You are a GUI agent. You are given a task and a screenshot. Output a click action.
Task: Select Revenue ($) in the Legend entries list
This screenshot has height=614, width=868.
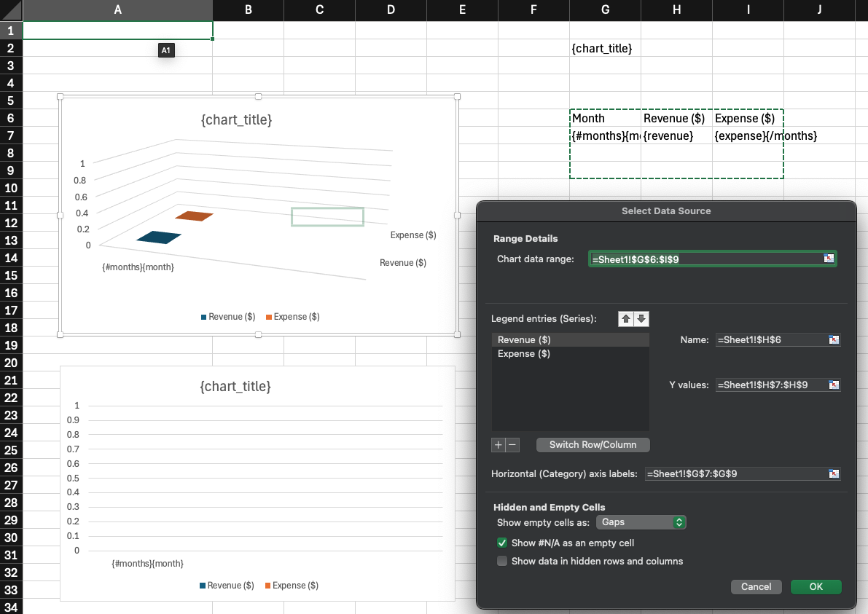pyautogui.click(x=523, y=339)
